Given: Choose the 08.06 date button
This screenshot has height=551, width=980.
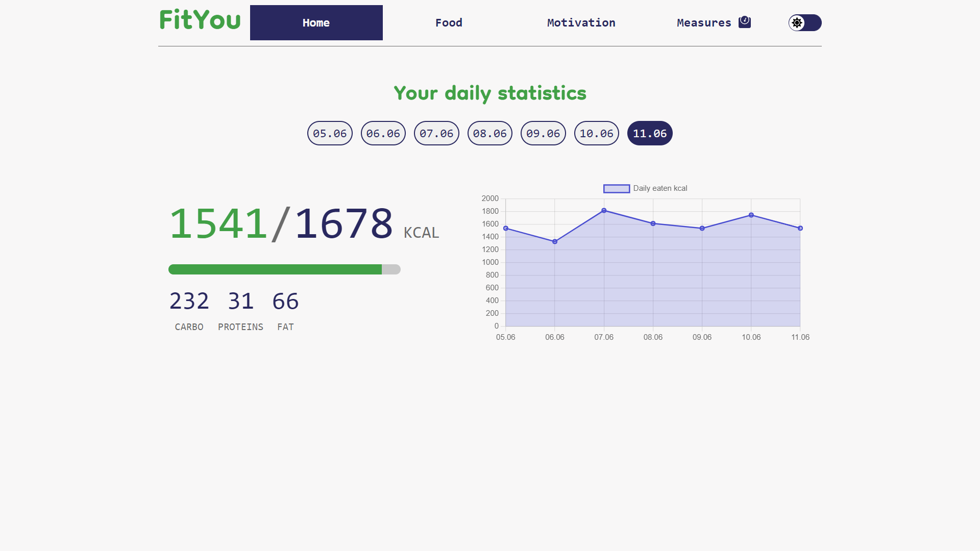Looking at the screenshot, I should pyautogui.click(x=490, y=133).
